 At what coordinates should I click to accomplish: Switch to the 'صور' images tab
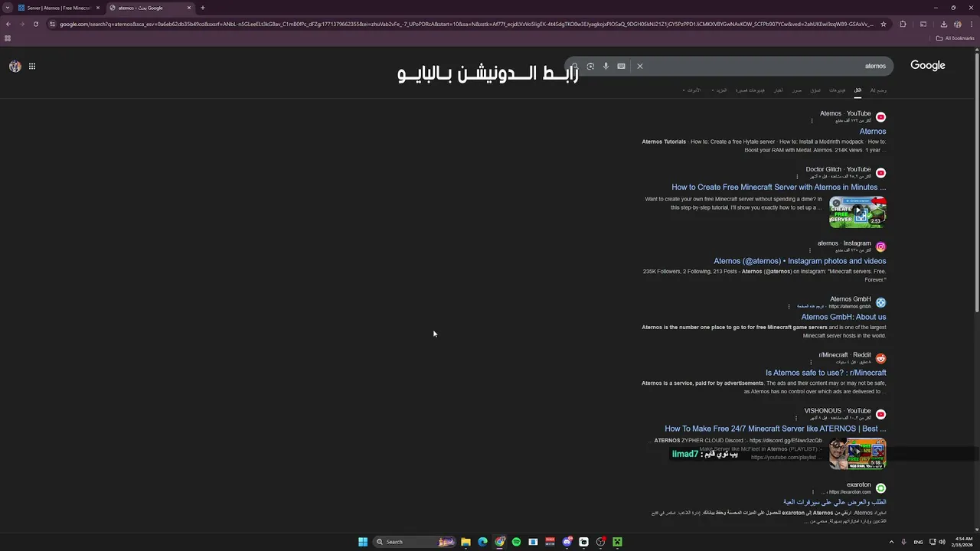pyautogui.click(x=797, y=90)
